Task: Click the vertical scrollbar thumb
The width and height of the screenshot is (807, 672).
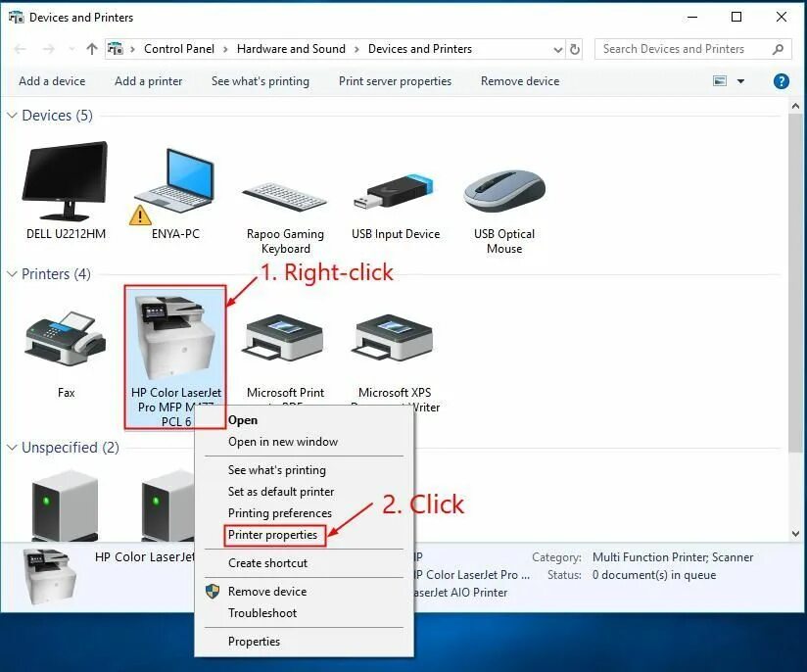Action: (x=795, y=283)
